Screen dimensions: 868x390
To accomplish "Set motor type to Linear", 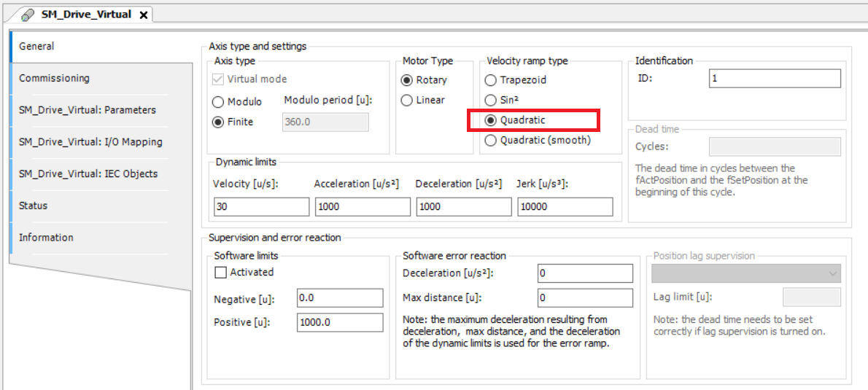I will pyautogui.click(x=407, y=100).
